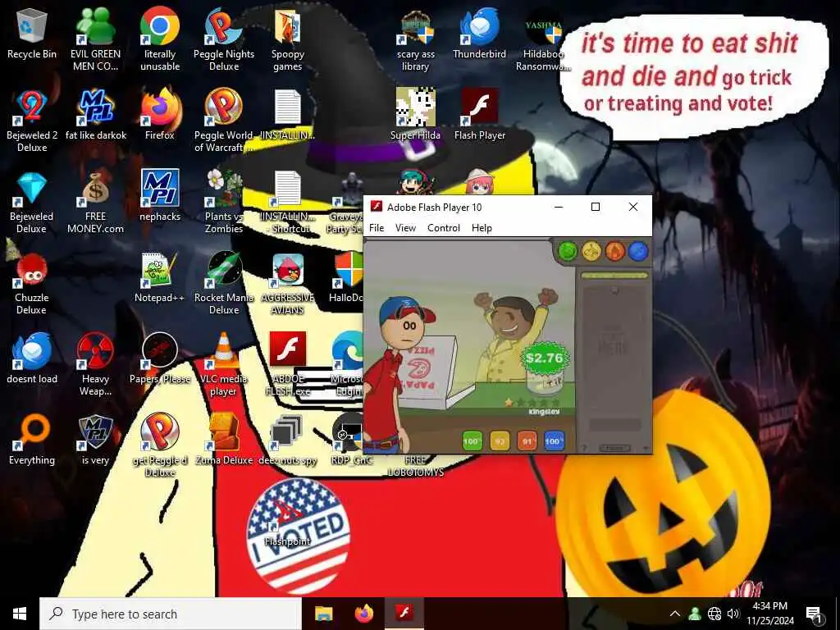
Task: Open File Explorer from the taskbar
Action: (323, 614)
